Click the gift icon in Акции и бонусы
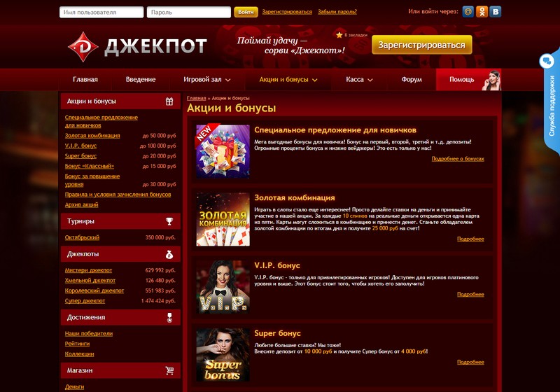 coord(169,101)
